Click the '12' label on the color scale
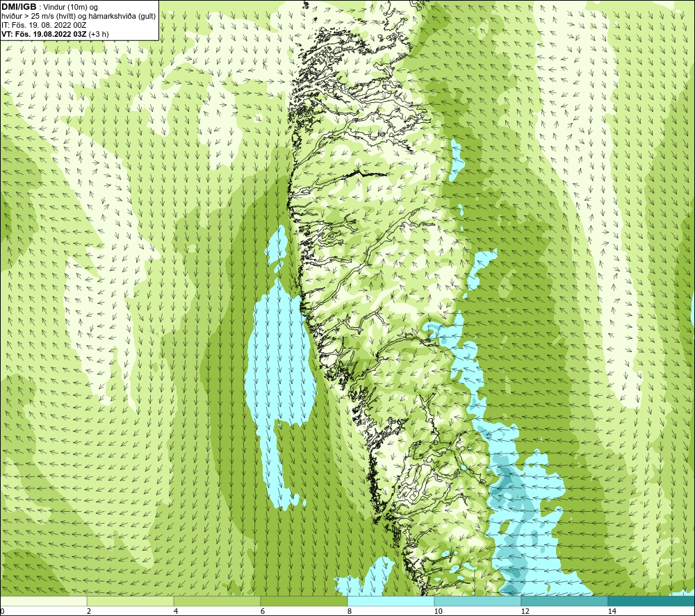Image resolution: width=695 pixels, height=616 pixels. (525, 611)
